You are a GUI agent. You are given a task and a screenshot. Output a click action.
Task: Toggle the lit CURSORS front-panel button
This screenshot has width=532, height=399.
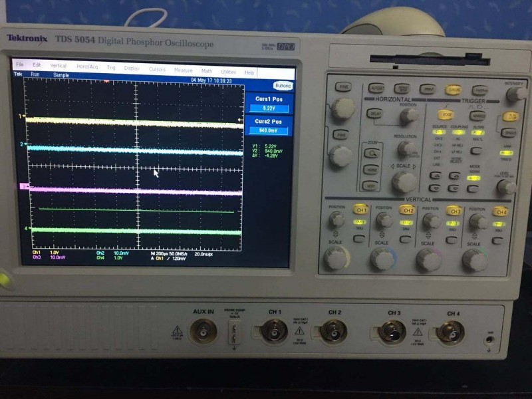click(454, 90)
